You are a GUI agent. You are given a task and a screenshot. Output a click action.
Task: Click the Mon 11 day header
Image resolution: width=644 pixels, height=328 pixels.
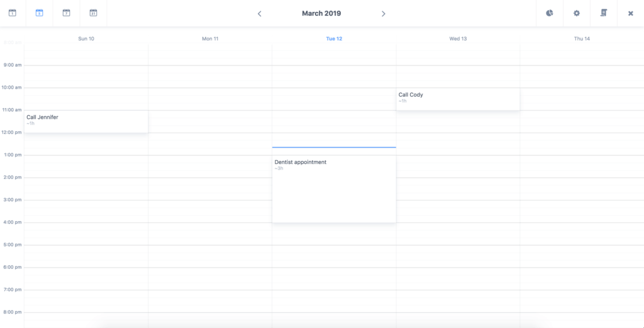pyautogui.click(x=210, y=39)
